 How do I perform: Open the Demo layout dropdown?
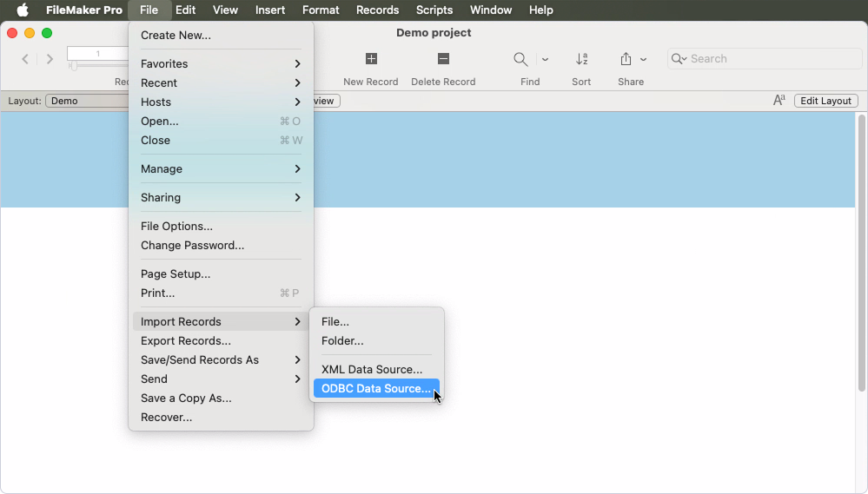pos(89,101)
